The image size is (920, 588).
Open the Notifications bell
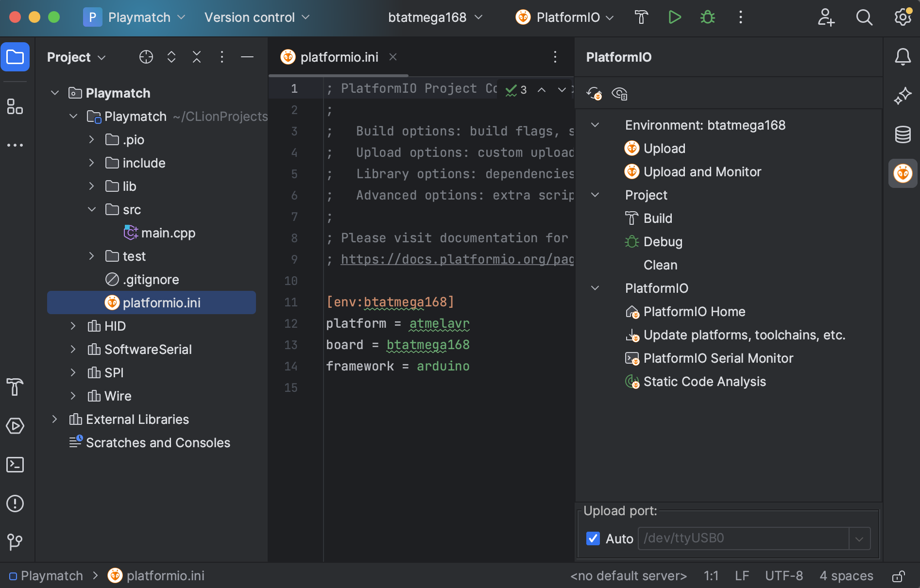click(x=903, y=57)
